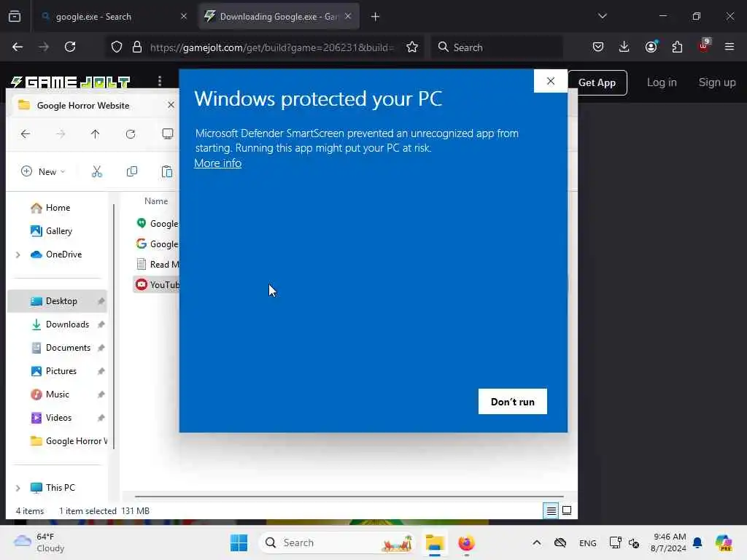747x560 pixels.
Task: Reload the Firefox page
Action: [x=70, y=47]
